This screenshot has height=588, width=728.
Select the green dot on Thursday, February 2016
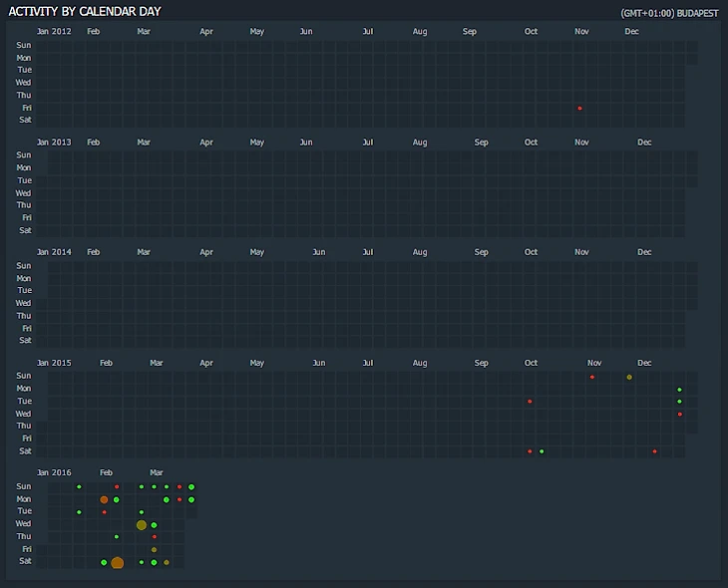[x=117, y=537]
